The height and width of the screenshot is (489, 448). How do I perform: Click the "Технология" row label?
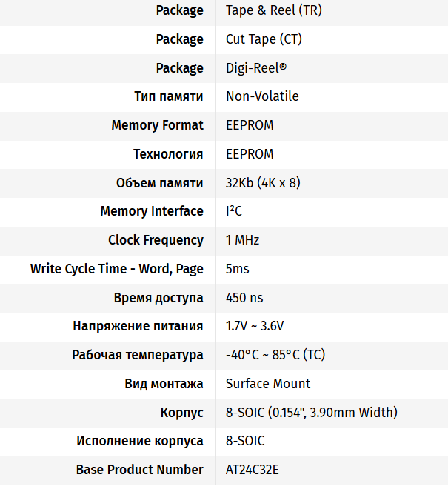pyautogui.click(x=168, y=154)
